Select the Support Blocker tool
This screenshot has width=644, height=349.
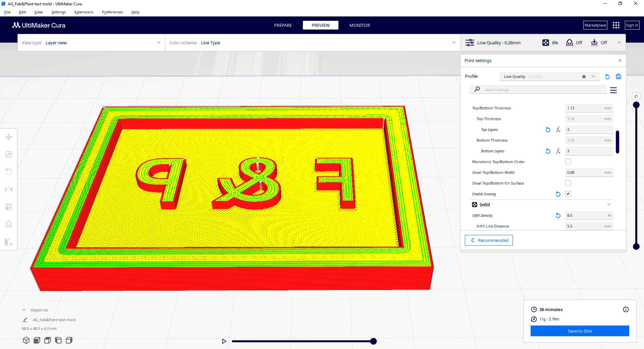(9, 224)
